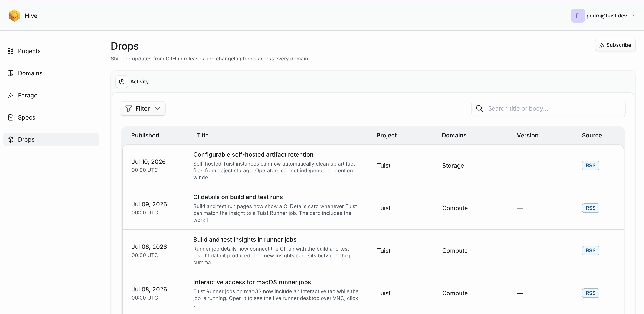Click the Drops box icon in sidebar
The image size is (644, 314).
click(10, 140)
